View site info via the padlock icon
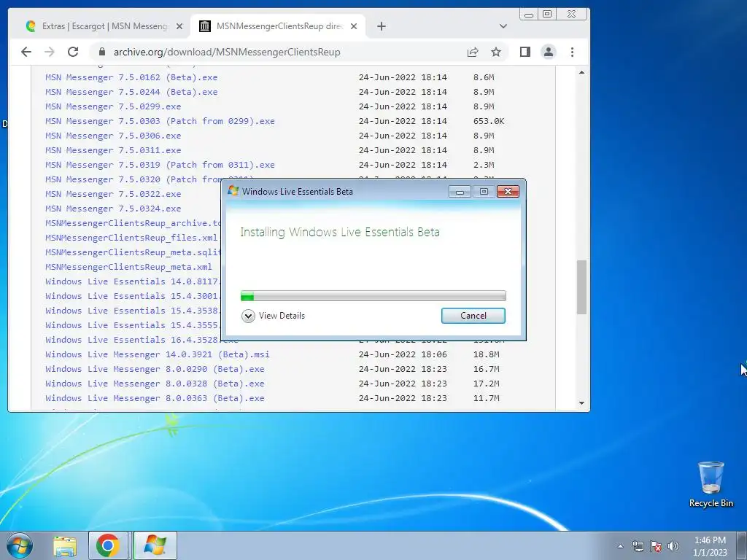Viewport: 747px width, 560px height. (101, 52)
